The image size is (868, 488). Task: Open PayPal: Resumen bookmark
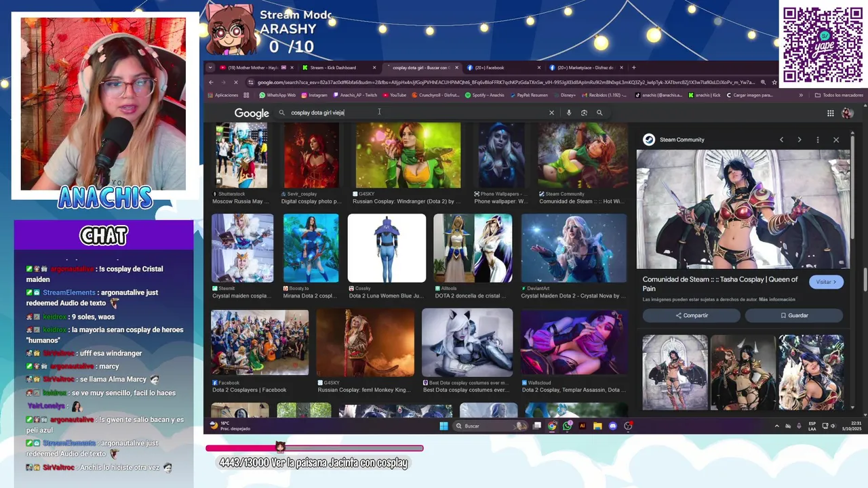(x=528, y=95)
